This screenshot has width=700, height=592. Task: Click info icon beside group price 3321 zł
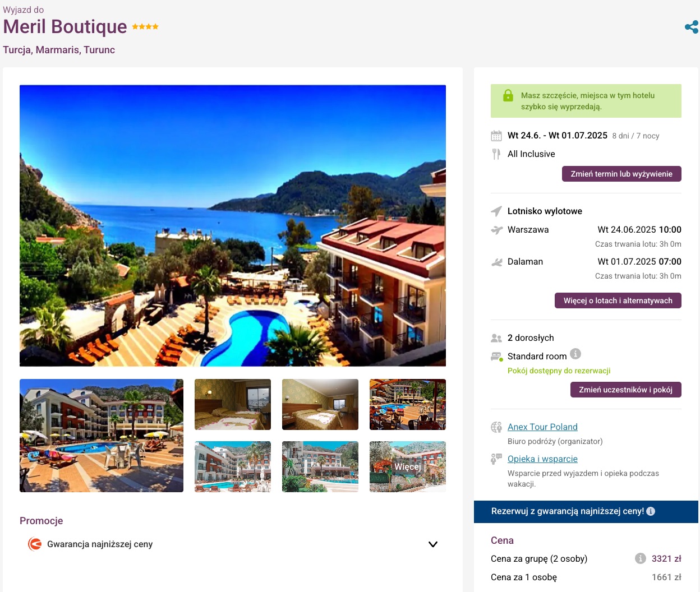[x=641, y=558]
